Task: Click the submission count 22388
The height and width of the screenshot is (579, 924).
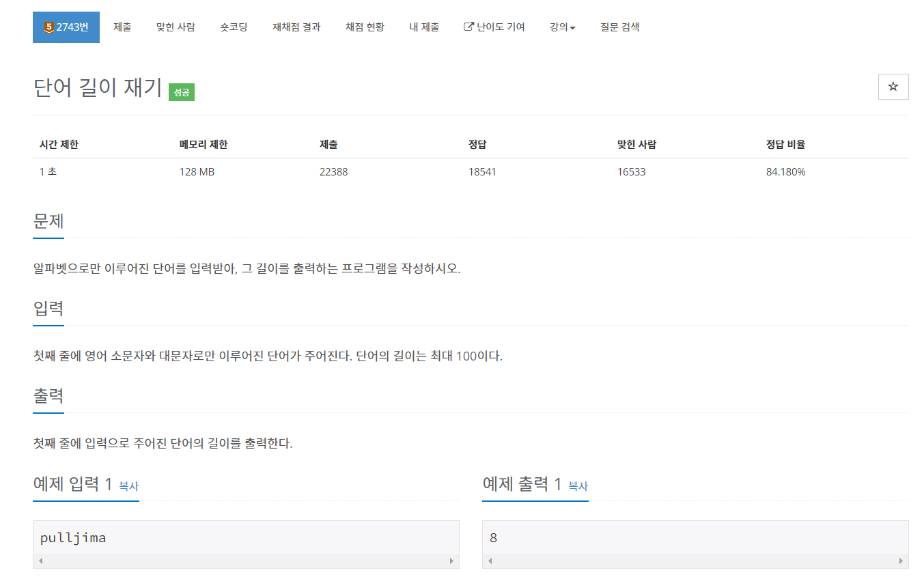Action: tap(333, 172)
